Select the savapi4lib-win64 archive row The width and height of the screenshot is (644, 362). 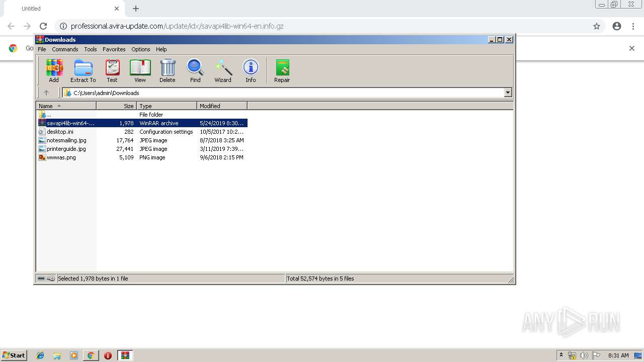tap(142, 123)
